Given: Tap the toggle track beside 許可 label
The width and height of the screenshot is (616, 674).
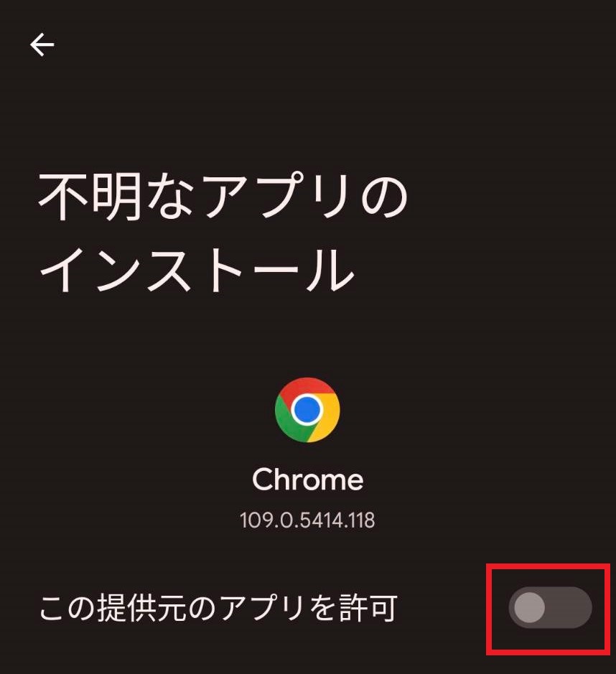Looking at the screenshot, I should click(550, 607).
